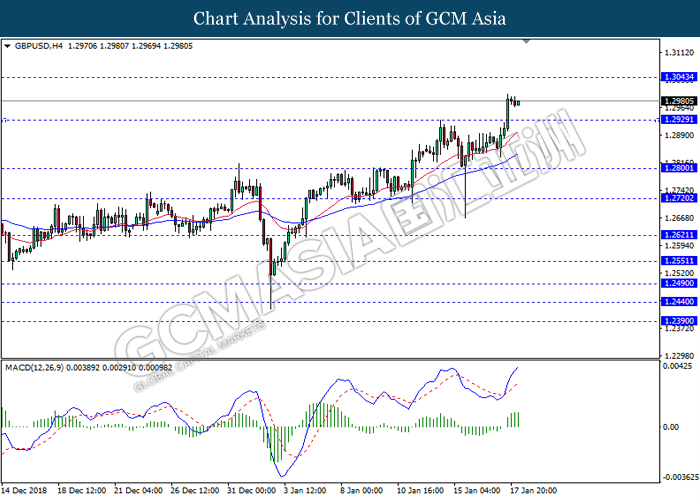Click the 0.00425 MACD axis value
This screenshot has width=700, height=500.
677,367
